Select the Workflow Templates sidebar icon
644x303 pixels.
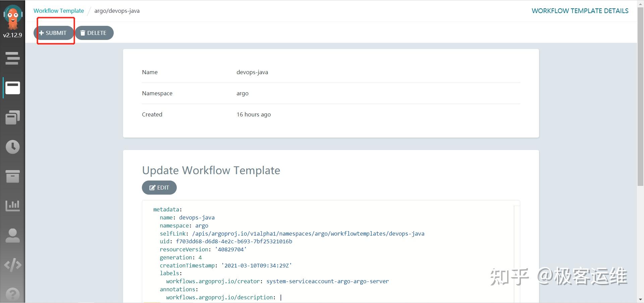tap(13, 88)
